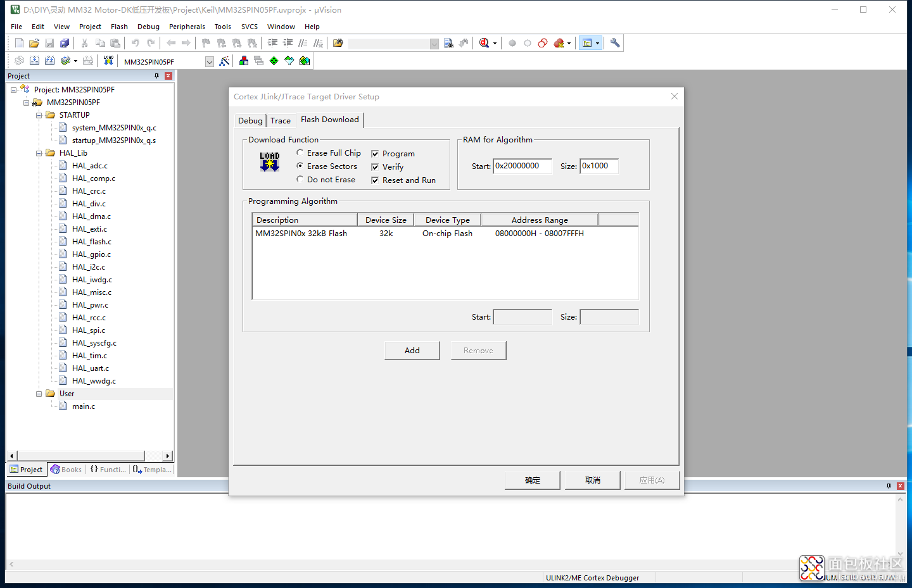
Task: Click the Build target icon
Action: tap(34, 61)
